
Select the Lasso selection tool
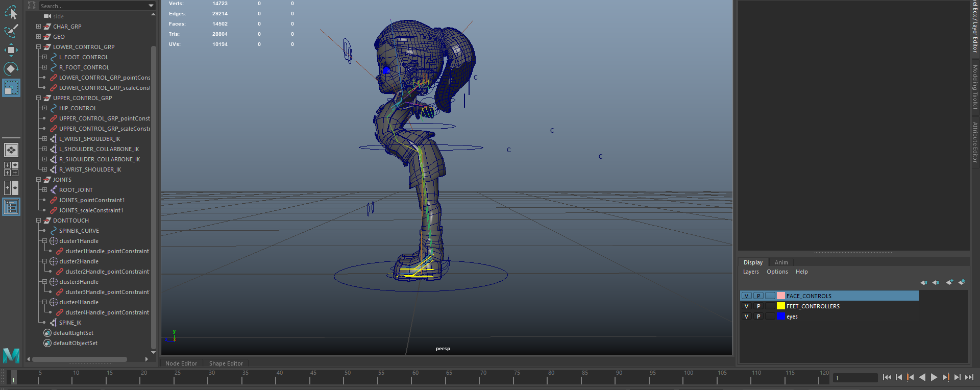pos(11,12)
